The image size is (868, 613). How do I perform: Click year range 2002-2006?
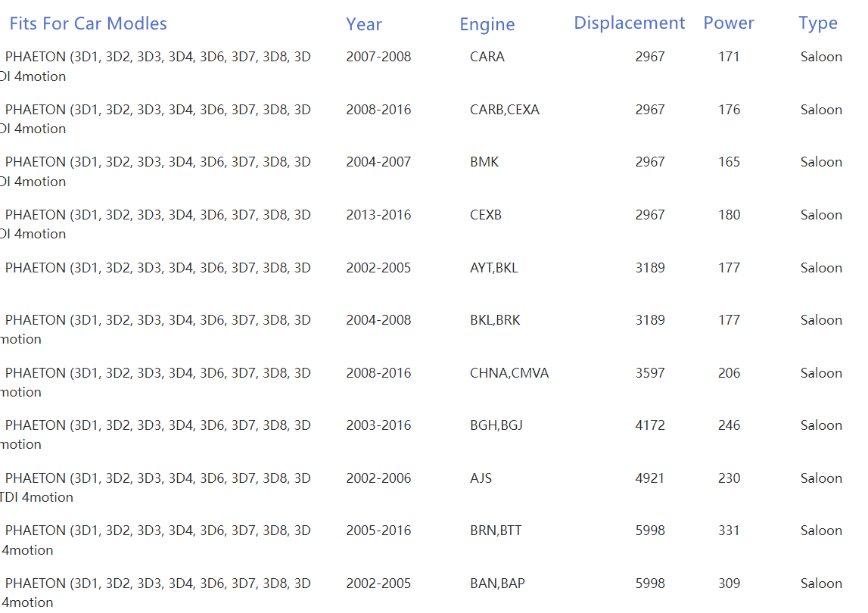tap(378, 478)
